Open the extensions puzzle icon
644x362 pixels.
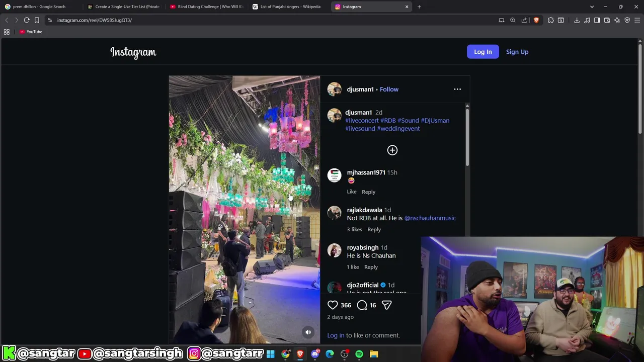(551, 20)
